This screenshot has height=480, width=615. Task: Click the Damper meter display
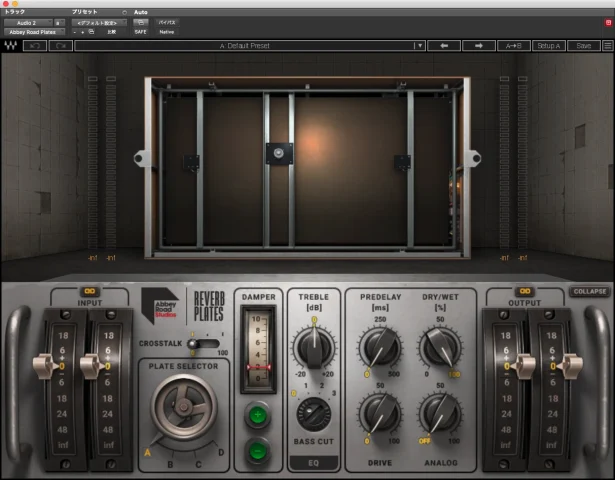(258, 349)
